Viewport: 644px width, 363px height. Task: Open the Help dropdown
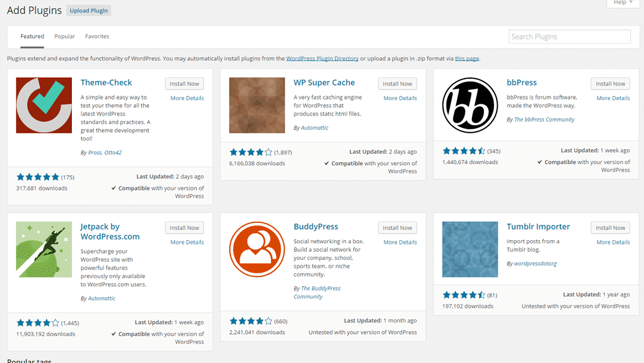point(623,3)
